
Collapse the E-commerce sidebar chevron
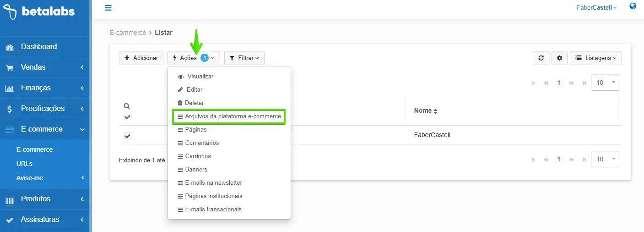pos(82,130)
